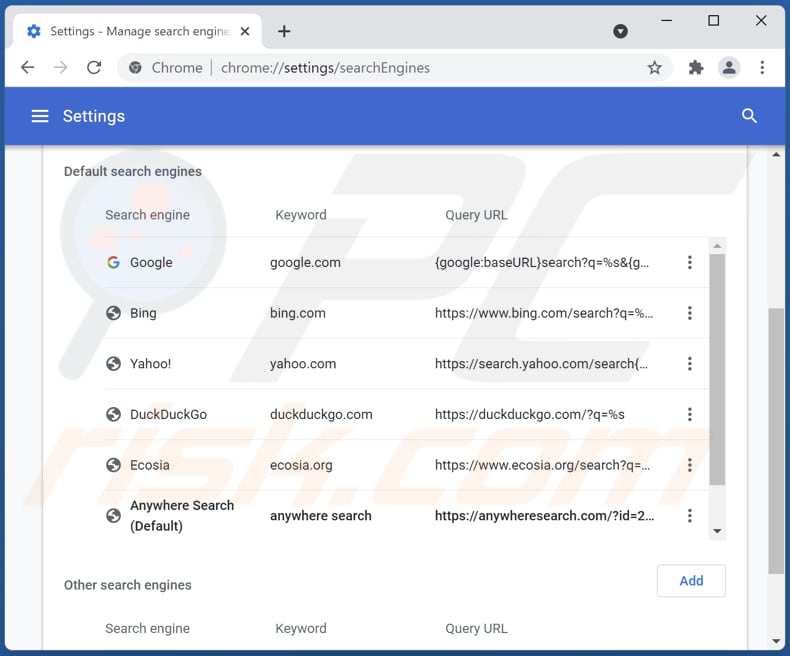Click the globe icon beside Anywhere Search
The width and height of the screenshot is (790, 656).
[x=113, y=516]
